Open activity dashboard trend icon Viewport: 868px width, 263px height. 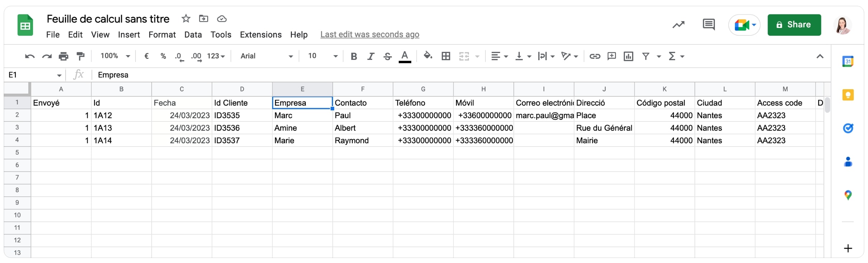678,25
